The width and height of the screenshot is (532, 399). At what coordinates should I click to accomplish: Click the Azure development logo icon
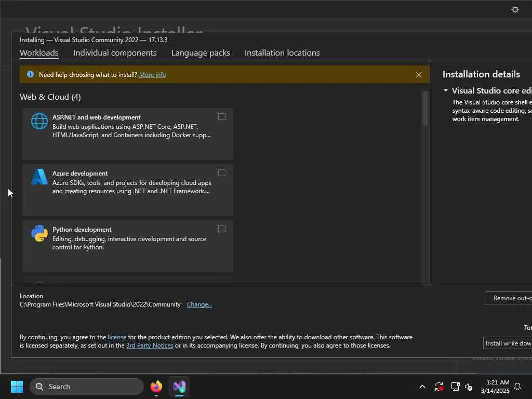(x=39, y=177)
